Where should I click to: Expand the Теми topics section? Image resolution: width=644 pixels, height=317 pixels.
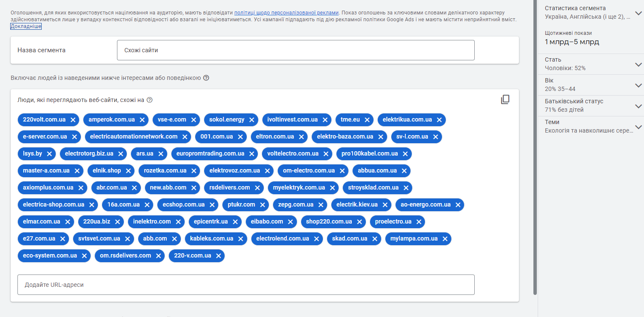638,127
